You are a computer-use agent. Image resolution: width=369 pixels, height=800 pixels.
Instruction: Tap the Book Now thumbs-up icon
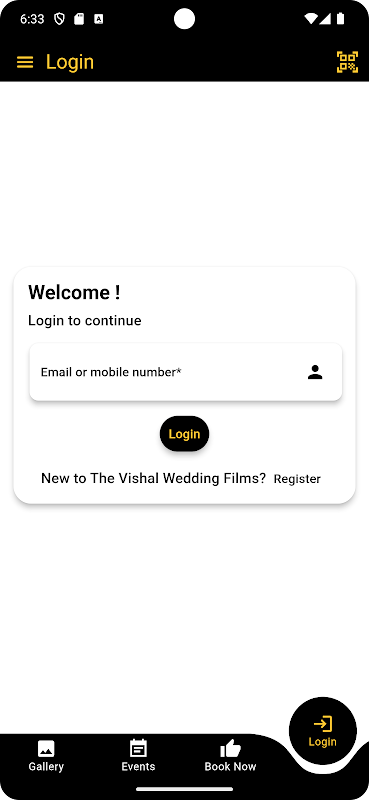click(x=230, y=748)
